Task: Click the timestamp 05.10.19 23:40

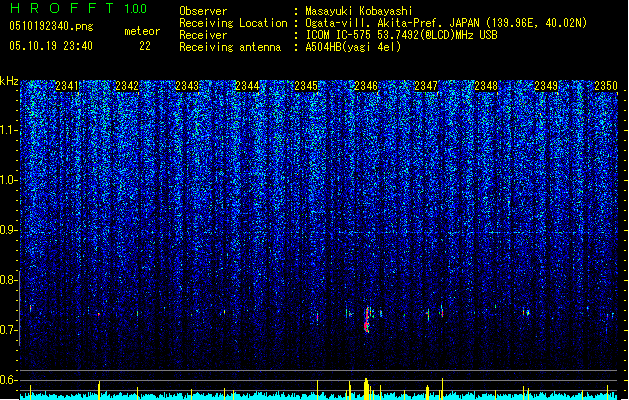Action: (x=51, y=46)
